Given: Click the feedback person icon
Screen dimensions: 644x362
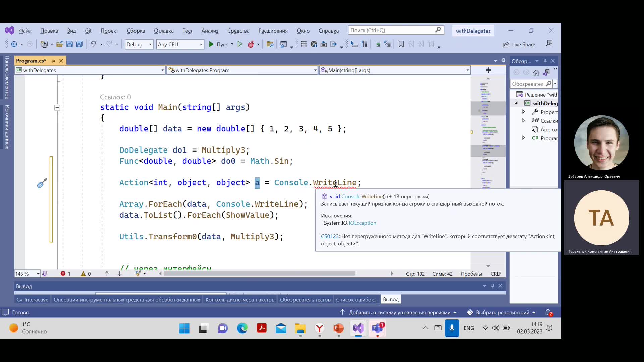Looking at the screenshot, I should (549, 44).
